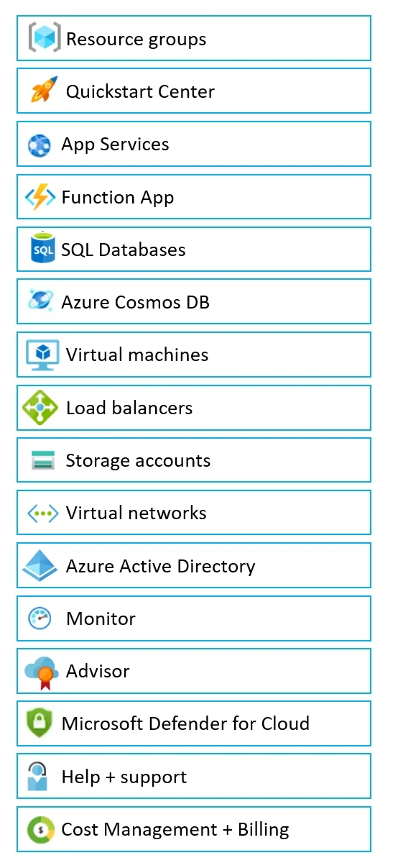Click the Resource groups cube icon

(44, 37)
